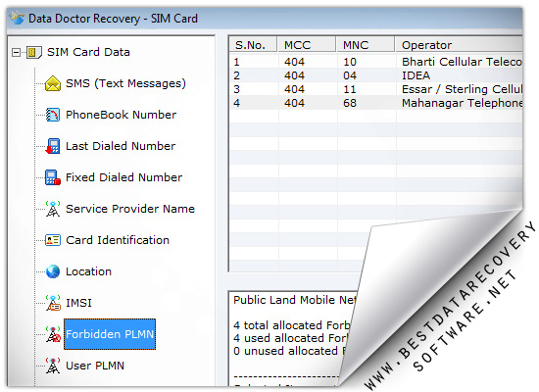Click the S.No. column header
The image size is (539, 392).
tap(253, 45)
